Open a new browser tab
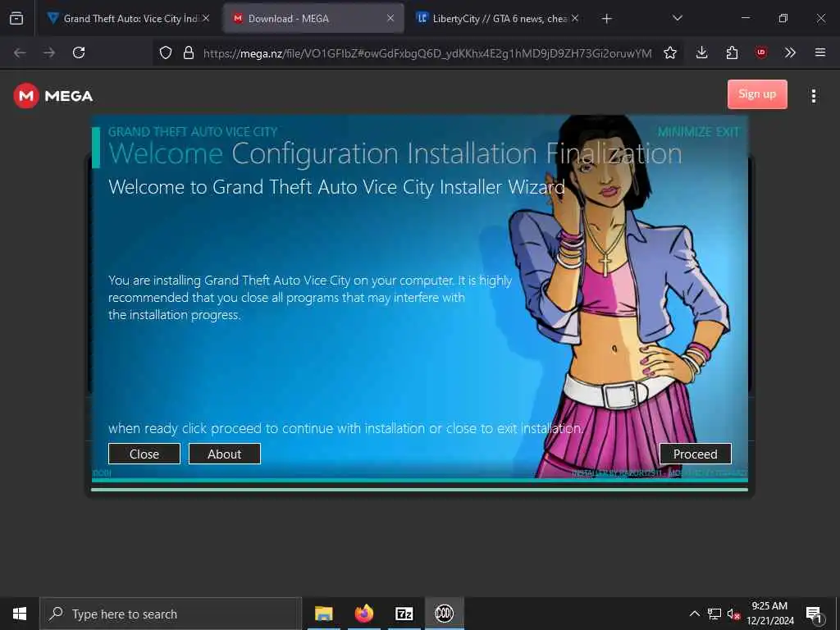Image resolution: width=840 pixels, height=630 pixels. click(x=606, y=19)
